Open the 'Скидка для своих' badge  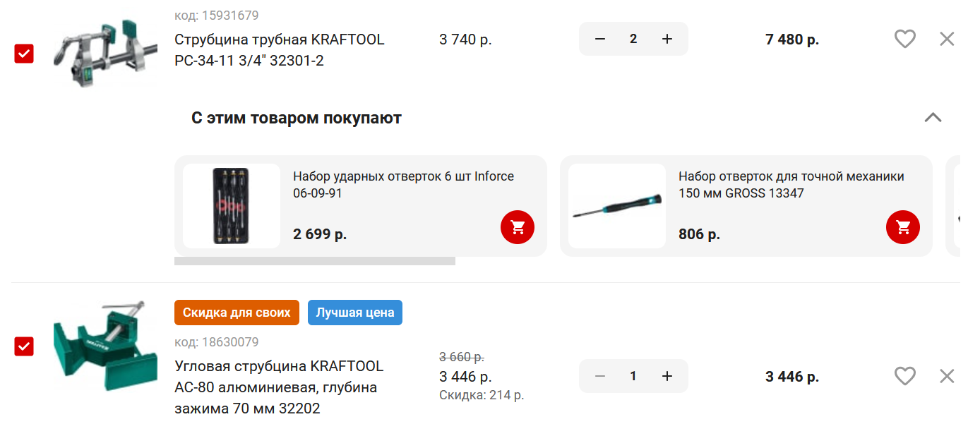point(237,313)
